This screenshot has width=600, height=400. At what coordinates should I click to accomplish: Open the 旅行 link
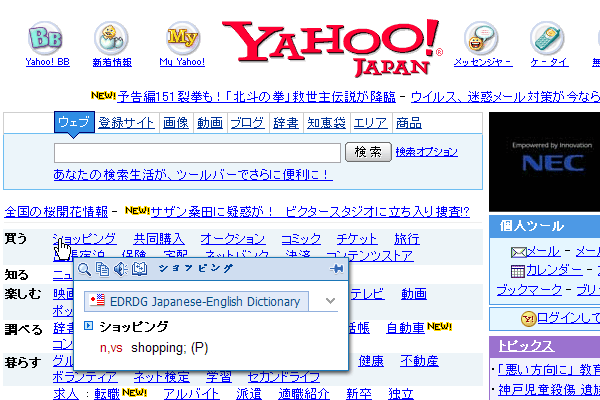pyautogui.click(x=407, y=239)
